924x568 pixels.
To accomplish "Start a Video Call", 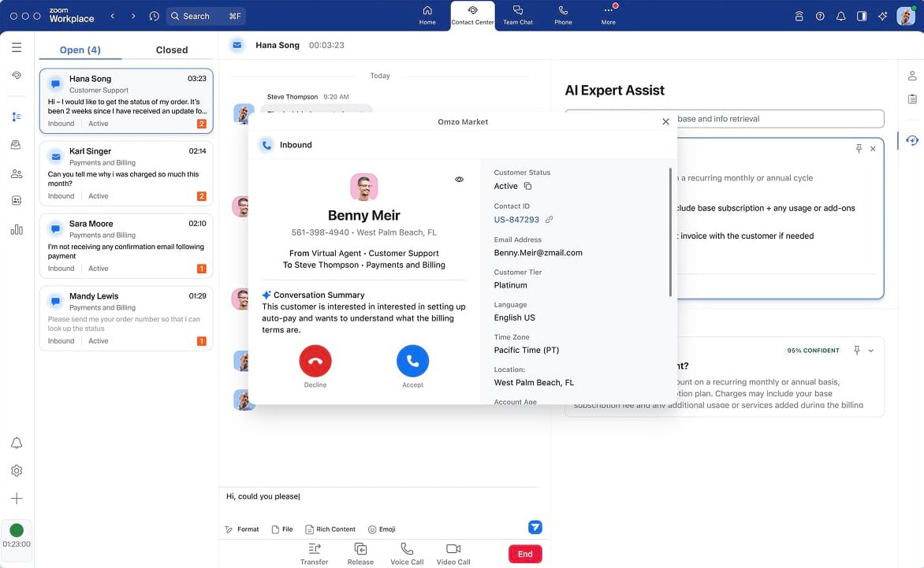I will (x=453, y=549).
